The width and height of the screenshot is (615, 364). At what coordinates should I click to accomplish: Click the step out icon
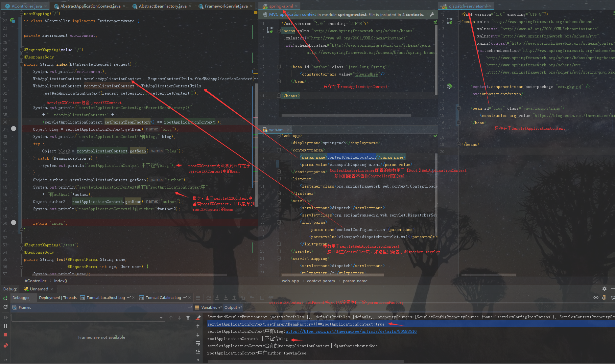point(234,298)
